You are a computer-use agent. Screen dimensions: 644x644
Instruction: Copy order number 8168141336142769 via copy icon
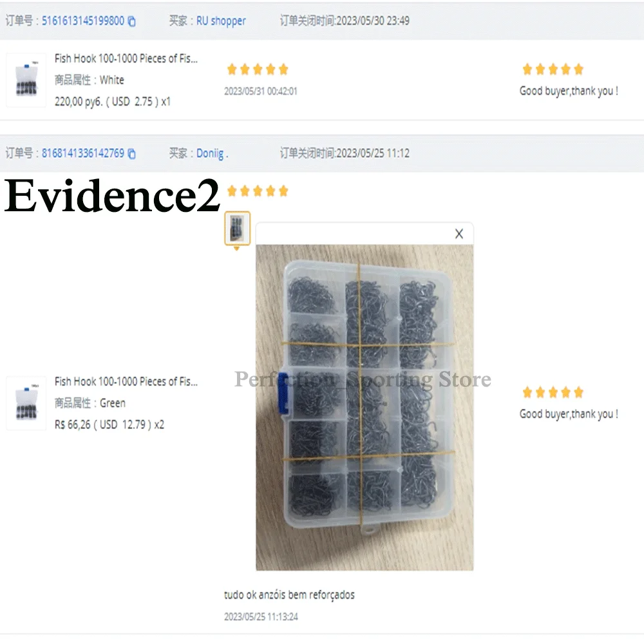(131, 154)
